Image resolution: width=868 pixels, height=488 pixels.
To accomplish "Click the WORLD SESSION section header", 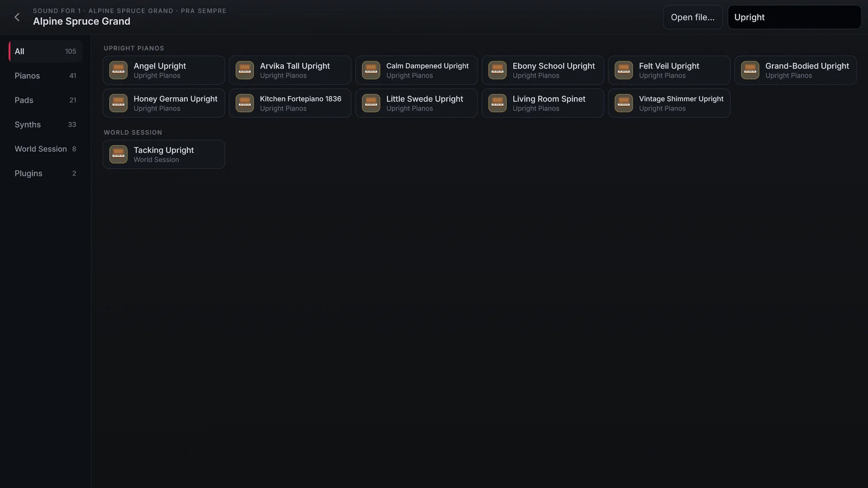I will pos(133,132).
